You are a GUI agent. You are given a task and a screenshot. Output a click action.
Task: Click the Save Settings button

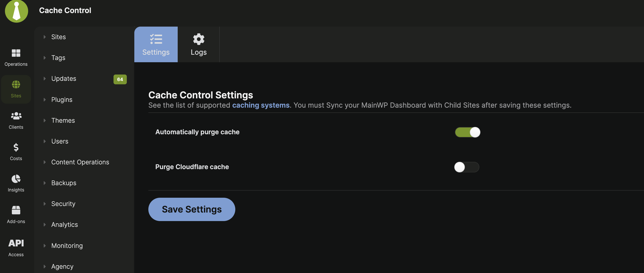point(192,209)
